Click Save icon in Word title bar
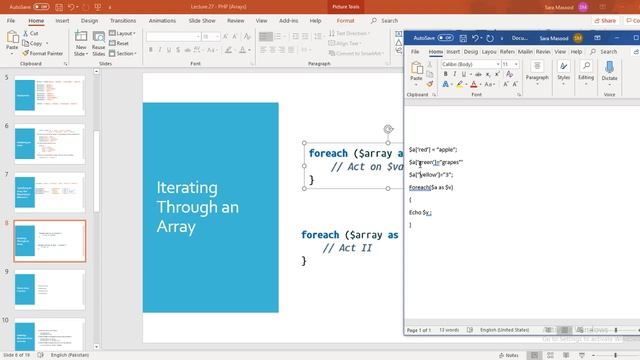This screenshot has height=360, width=640. click(x=463, y=38)
